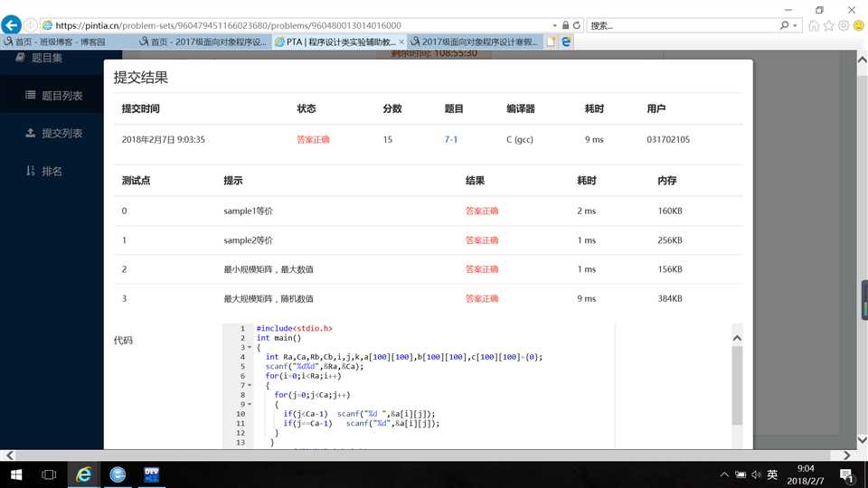Click the lock security icon in address bar
Viewport: 868px width, 488px height.
[x=565, y=25]
